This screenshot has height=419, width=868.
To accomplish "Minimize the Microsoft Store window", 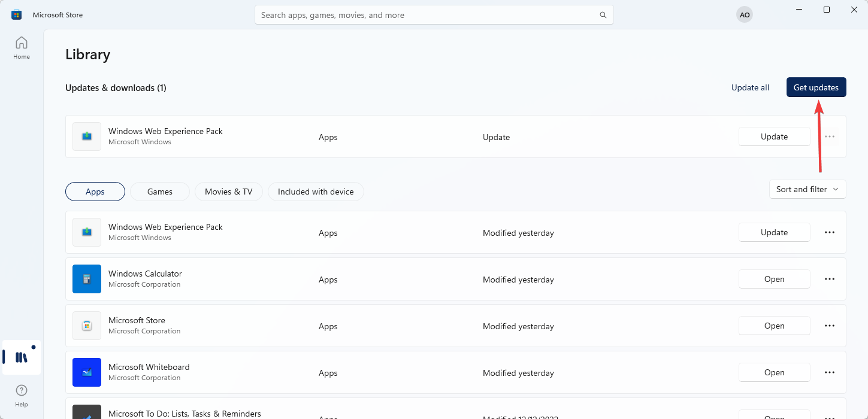I will 799,10.
